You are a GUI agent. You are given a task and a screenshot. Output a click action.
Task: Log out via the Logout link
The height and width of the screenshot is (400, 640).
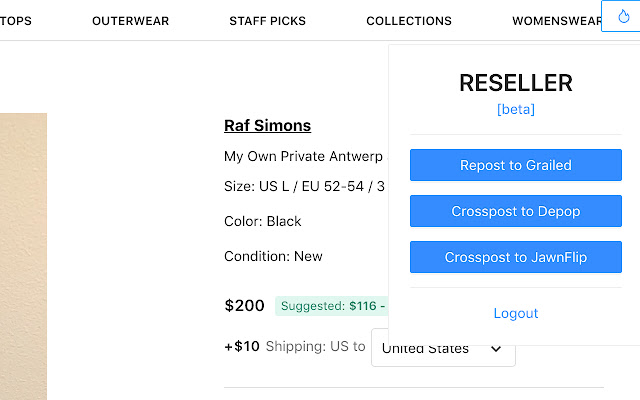tap(515, 313)
